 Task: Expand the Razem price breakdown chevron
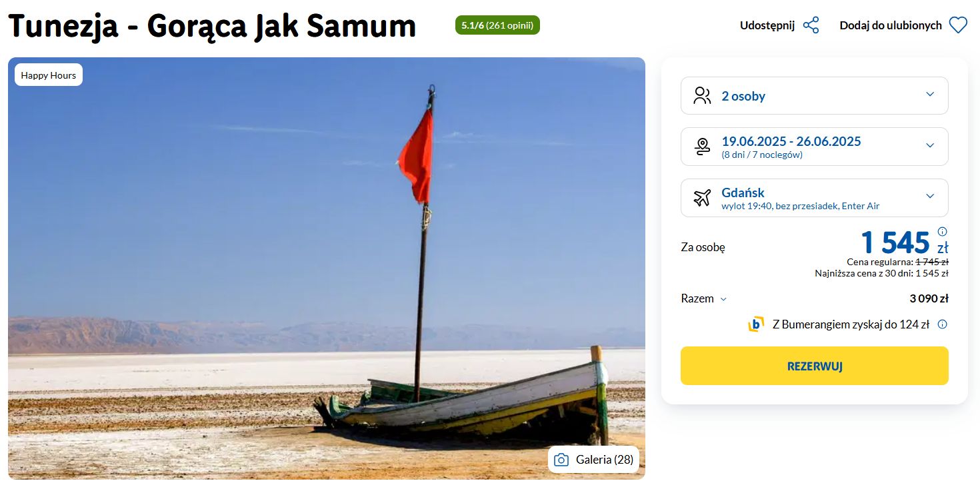point(723,299)
